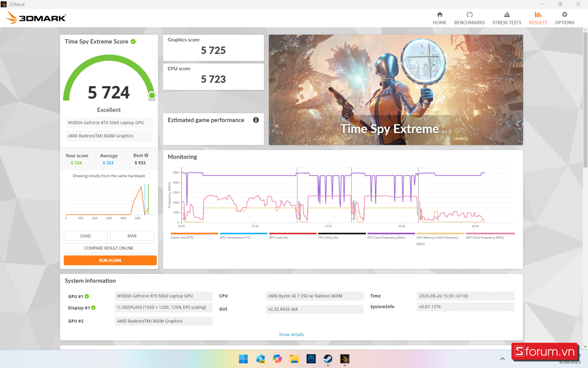Screen dimensions: 588x368
Task: Open the Home section
Action: click(440, 18)
